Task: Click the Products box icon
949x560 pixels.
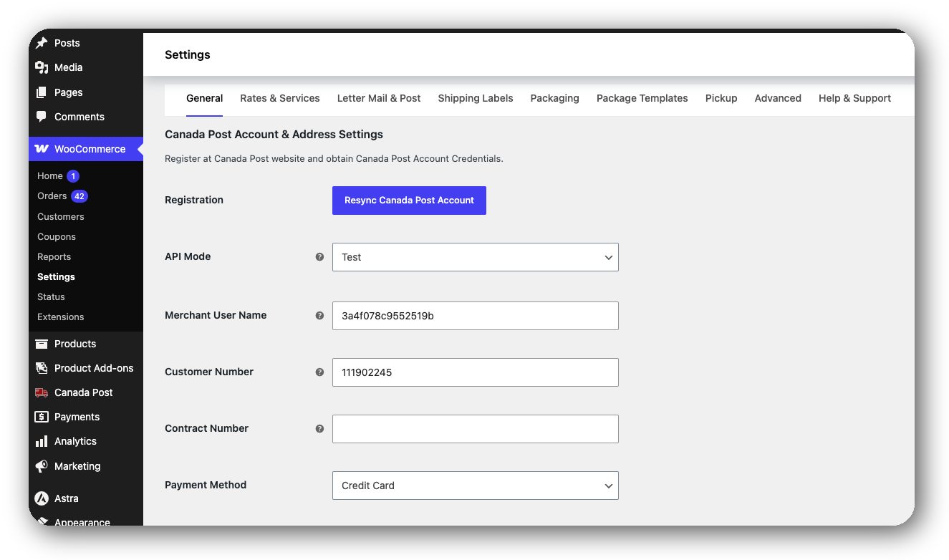Action: tap(42, 344)
